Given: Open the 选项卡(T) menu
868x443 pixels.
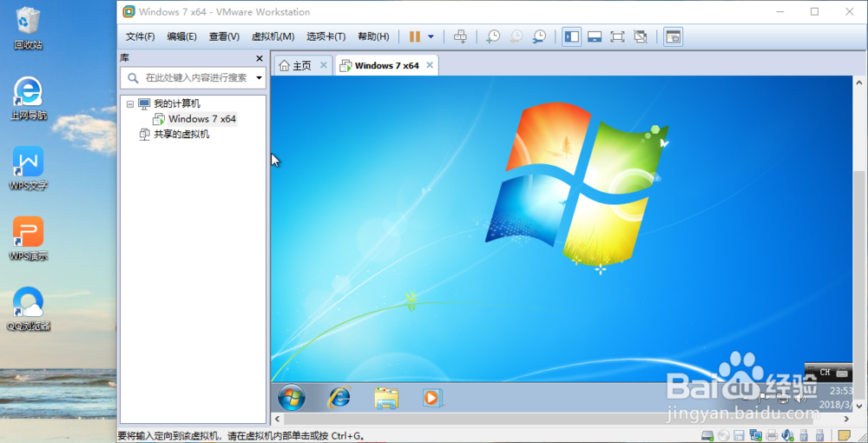Looking at the screenshot, I should click(x=326, y=36).
